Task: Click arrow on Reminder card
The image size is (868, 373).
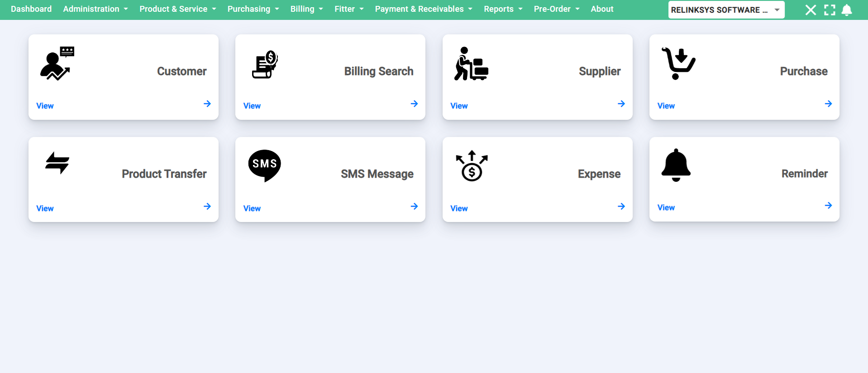Action: (828, 205)
